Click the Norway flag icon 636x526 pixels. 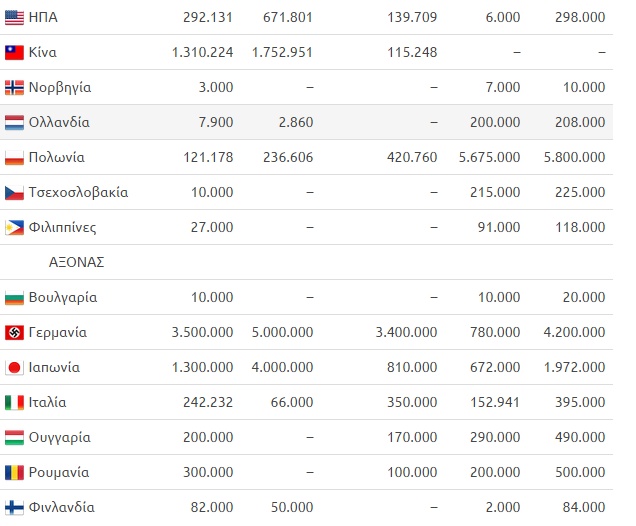[14, 87]
